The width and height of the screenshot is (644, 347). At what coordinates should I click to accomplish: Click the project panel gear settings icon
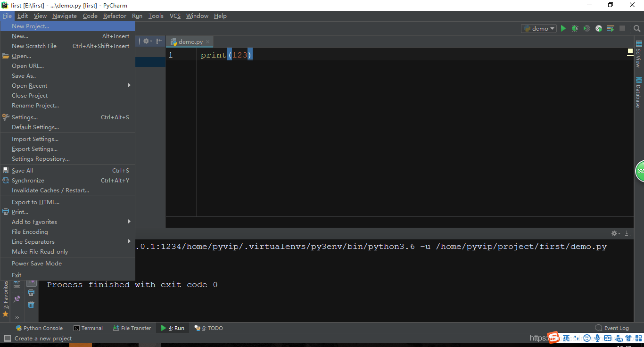147,41
